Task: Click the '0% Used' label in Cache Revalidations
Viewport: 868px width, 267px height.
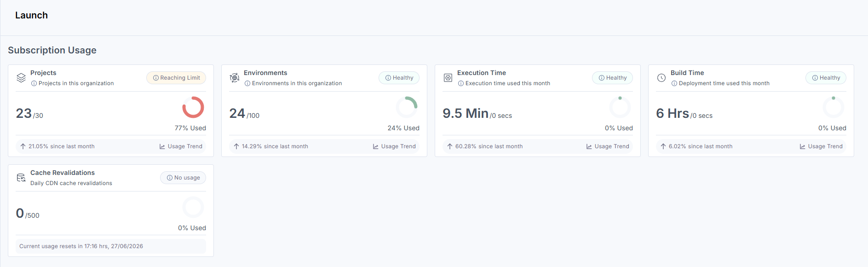Action: tap(192, 228)
